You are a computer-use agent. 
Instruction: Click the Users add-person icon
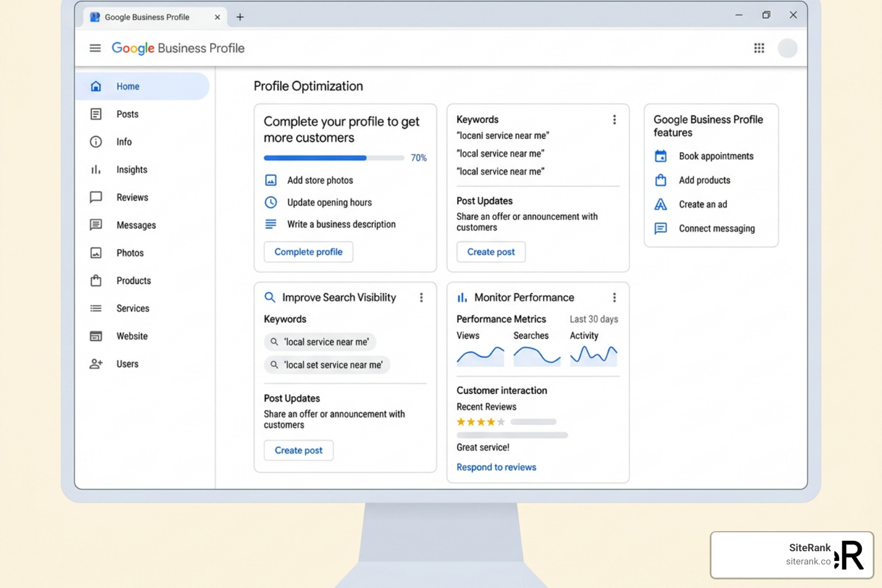click(x=96, y=363)
